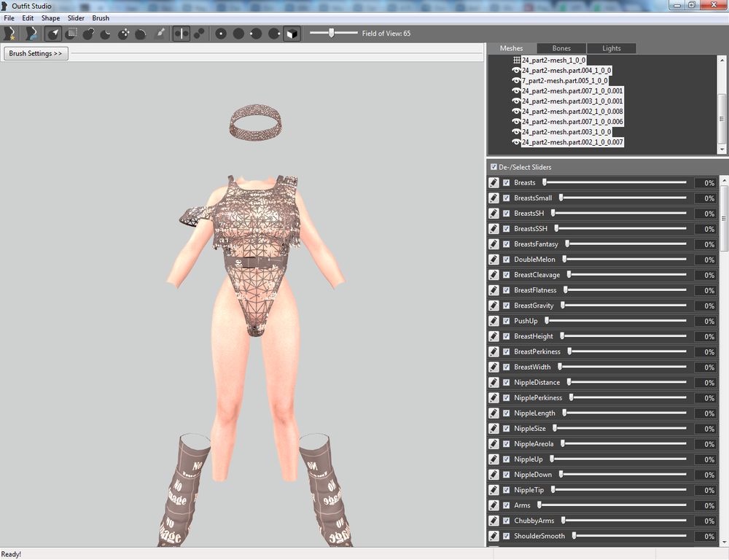The height and width of the screenshot is (560, 729).
Task: Toggle perspective cube view
Action: click(292, 34)
